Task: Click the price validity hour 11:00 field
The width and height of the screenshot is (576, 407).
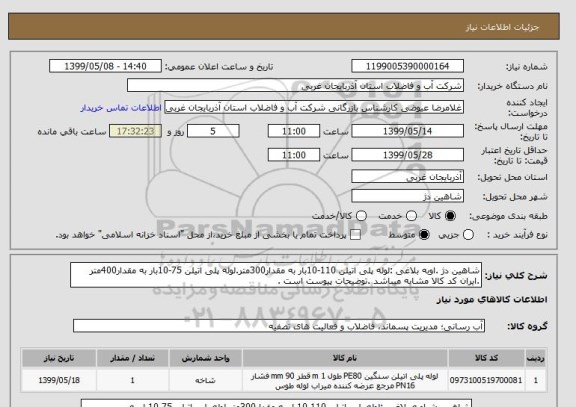Action: (294, 155)
